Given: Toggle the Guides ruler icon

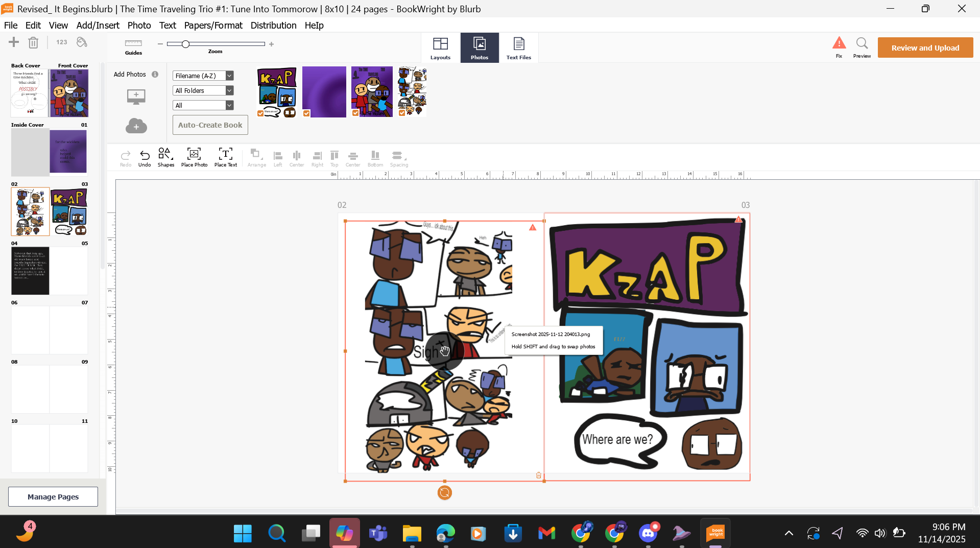Looking at the screenshot, I should click(x=133, y=43).
